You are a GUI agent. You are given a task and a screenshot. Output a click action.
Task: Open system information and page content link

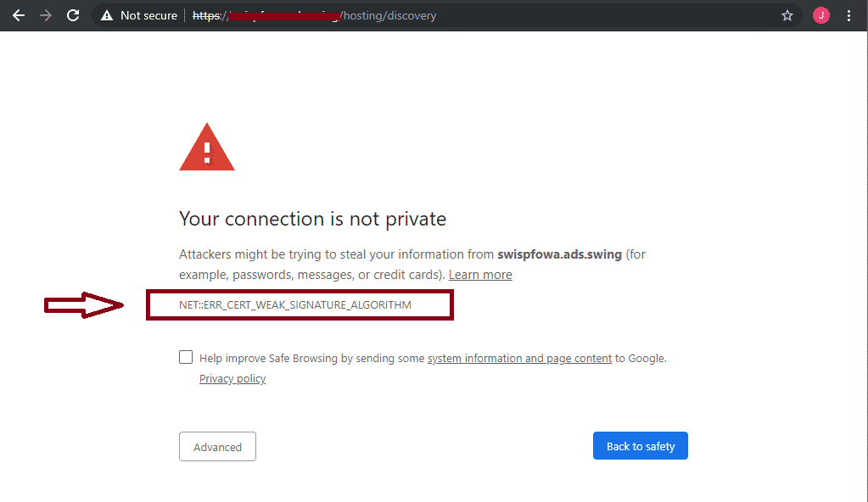pos(520,358)
